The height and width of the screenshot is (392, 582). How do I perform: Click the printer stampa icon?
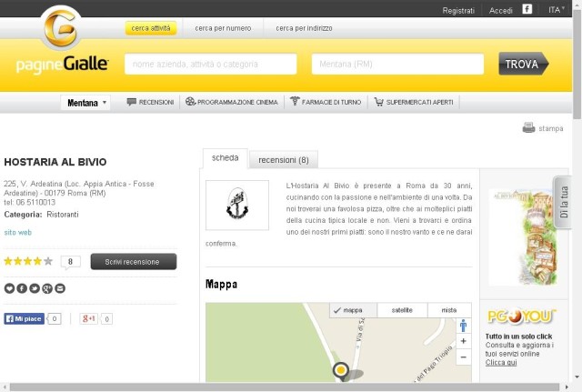coord(528,127)
